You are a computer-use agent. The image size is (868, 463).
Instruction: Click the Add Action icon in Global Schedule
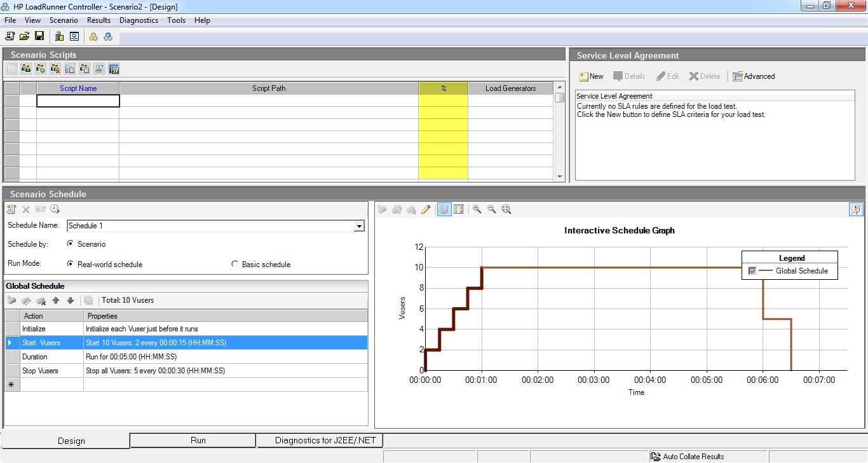(x=11, y=300)
